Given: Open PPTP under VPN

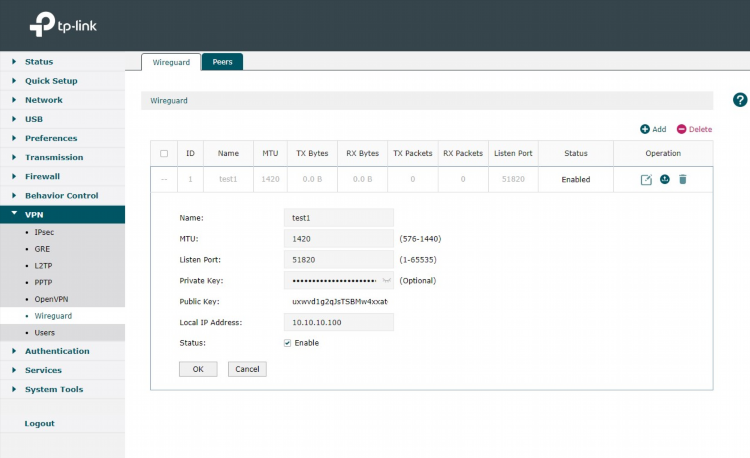Looking at the screenshot, I should (43, 283).
